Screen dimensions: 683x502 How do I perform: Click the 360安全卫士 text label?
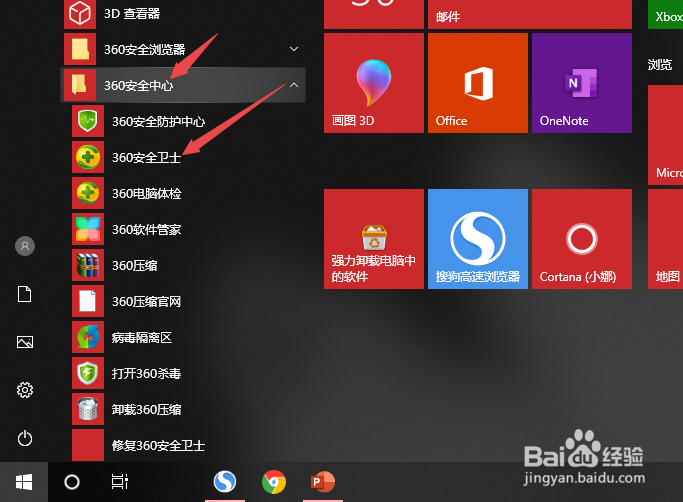146,157
